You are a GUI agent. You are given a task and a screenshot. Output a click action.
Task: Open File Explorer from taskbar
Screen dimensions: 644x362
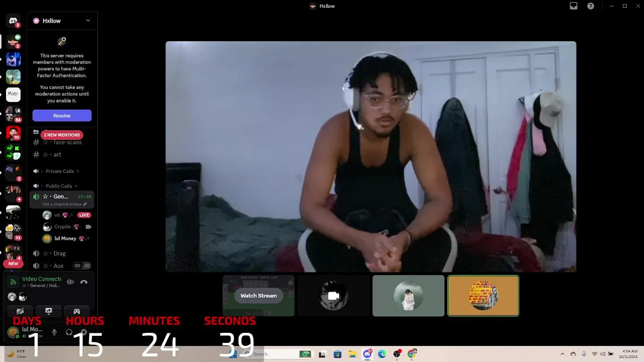point(353,354)
